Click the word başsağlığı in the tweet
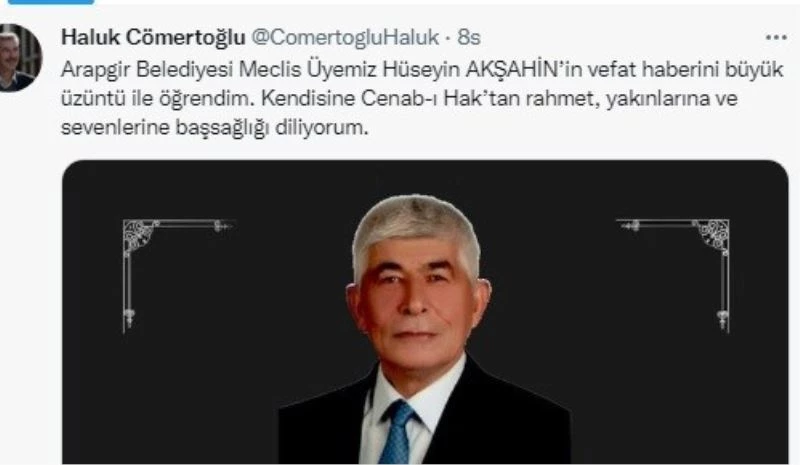 [222, 128]
